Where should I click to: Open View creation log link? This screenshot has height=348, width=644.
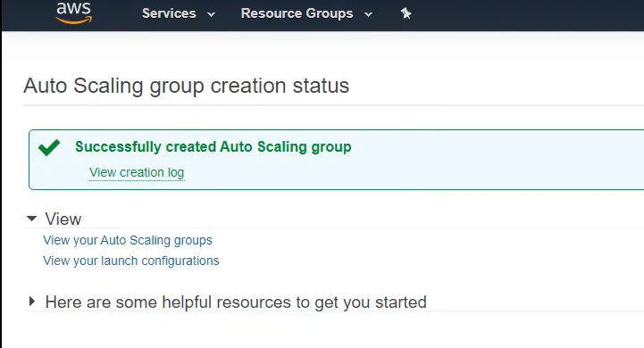[x=137, y=172]
